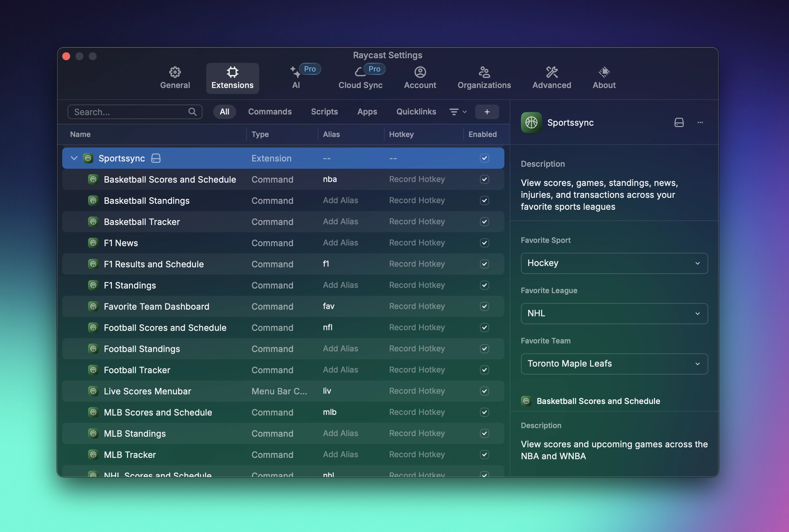Select the Quicklinks filter tab
Viewport: 789px width, 532px height.
click(x=416, y=111)
